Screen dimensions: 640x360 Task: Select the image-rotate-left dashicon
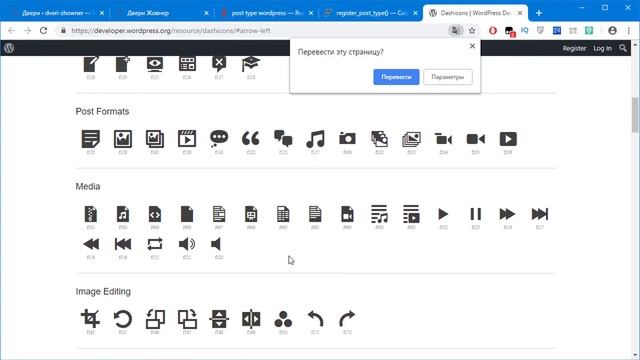155,319
